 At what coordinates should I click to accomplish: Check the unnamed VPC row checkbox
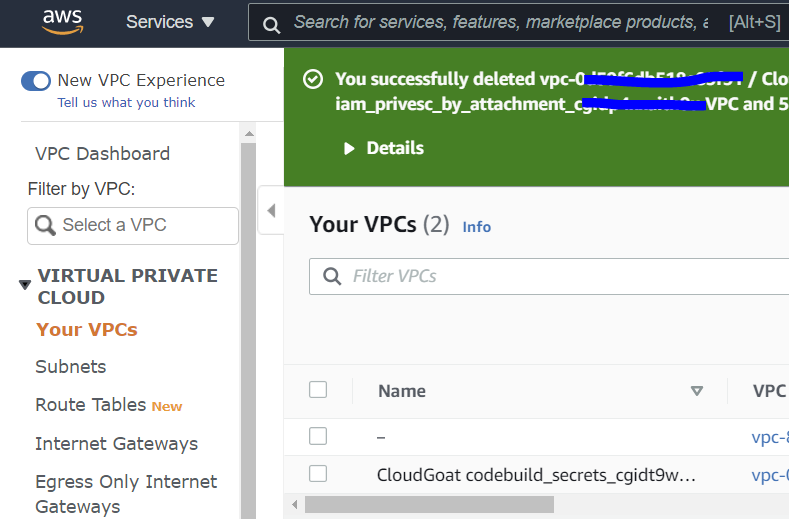pyautogui.click(x=318, y=436)
